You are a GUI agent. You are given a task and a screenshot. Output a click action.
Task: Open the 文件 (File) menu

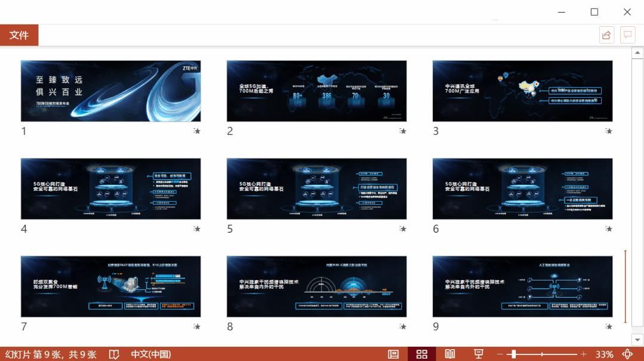[x=19, y=35]
